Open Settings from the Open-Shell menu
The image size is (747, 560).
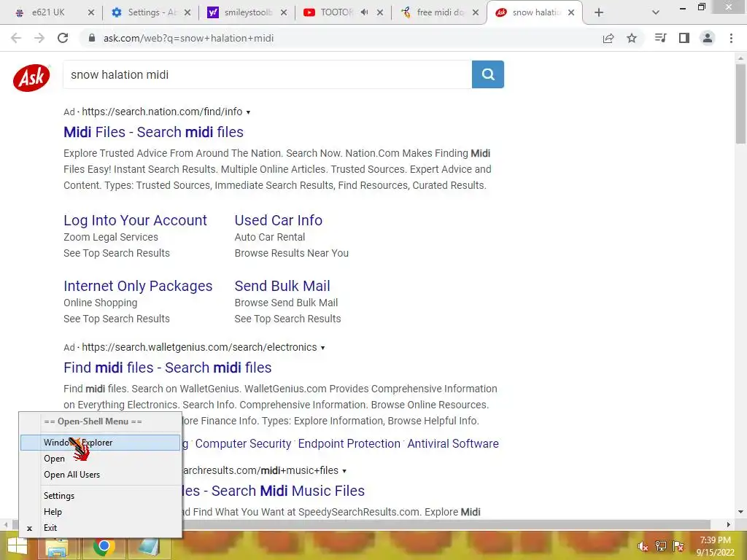coord(100,496)
